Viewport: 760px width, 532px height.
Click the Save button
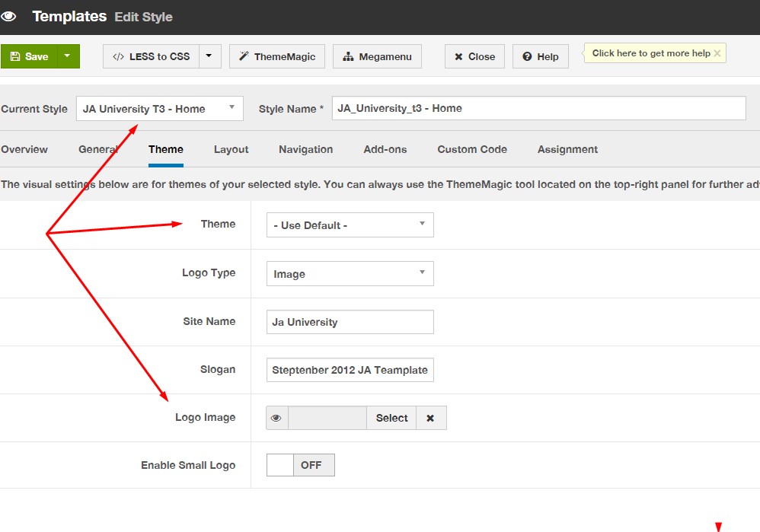29,56
